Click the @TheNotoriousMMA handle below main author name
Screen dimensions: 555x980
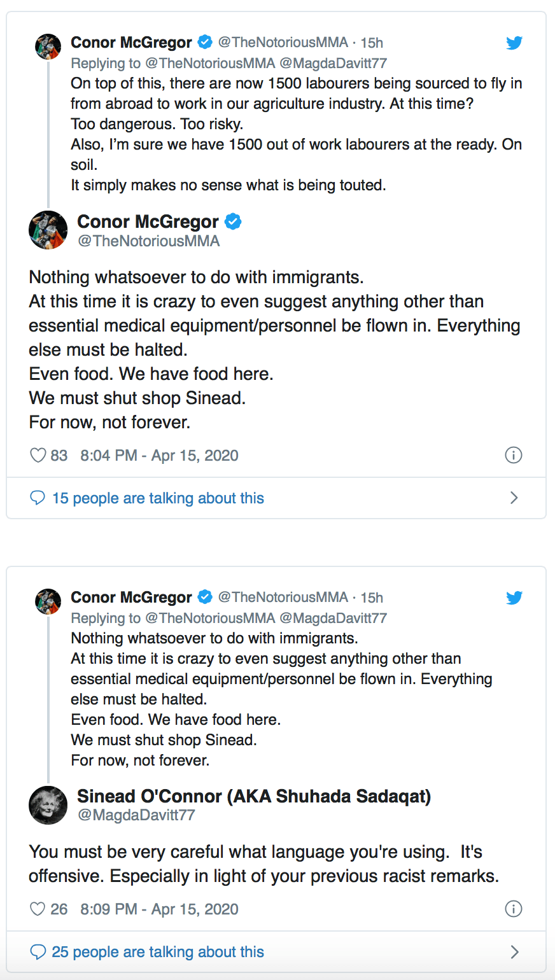(x=148, y=241)
